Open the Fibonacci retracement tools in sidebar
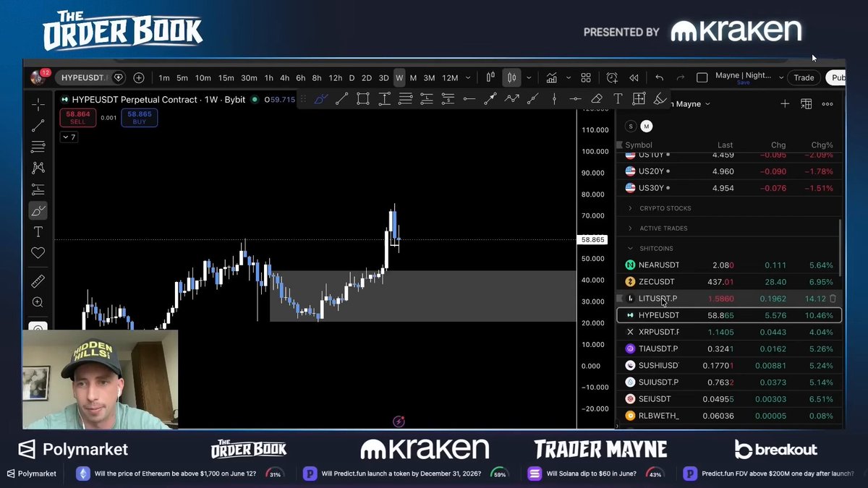868x488 pixels. [x=38, y=147]
